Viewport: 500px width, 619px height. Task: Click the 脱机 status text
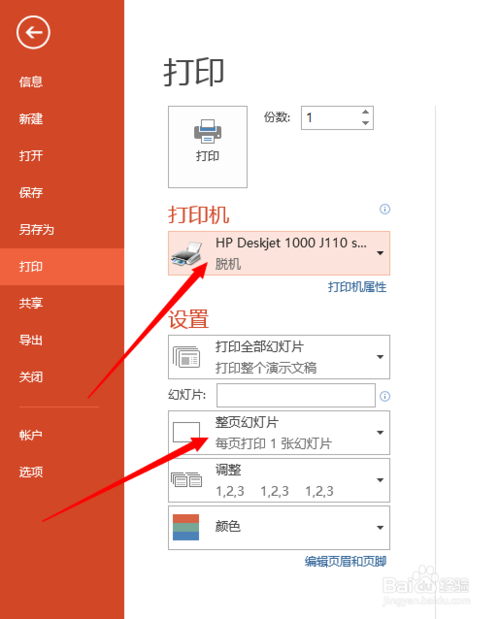(228, 264)
